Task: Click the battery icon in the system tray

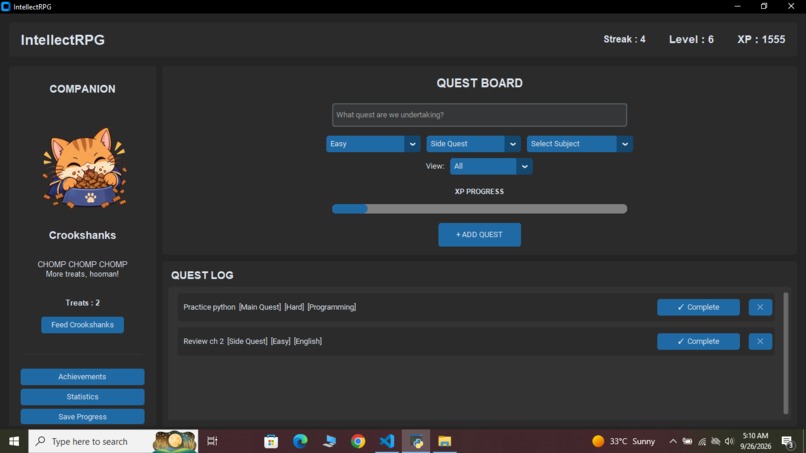Action: tap(687, 441)
